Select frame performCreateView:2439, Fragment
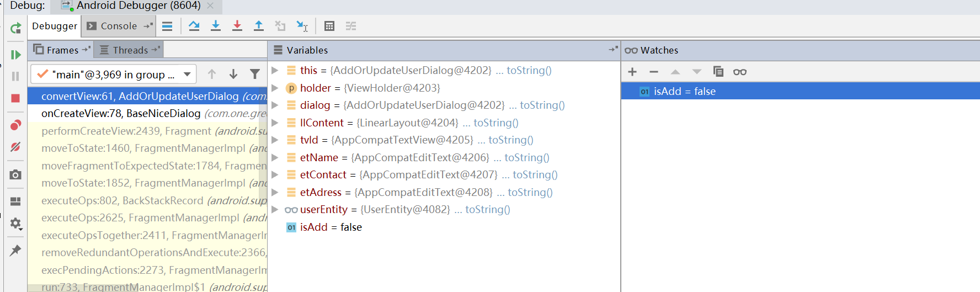The width and height of the screenshot is (980, 292). [x=147, y=131]
